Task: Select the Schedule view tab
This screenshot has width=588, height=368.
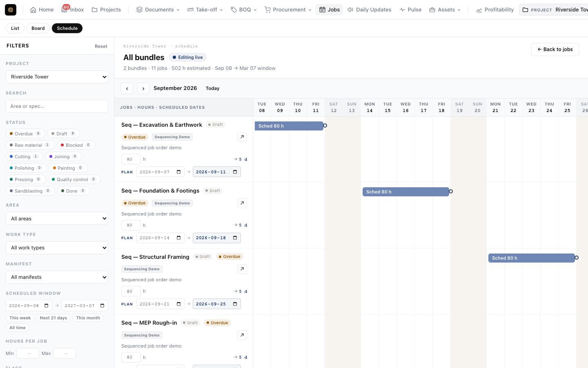Action: [x=67, y=28]
